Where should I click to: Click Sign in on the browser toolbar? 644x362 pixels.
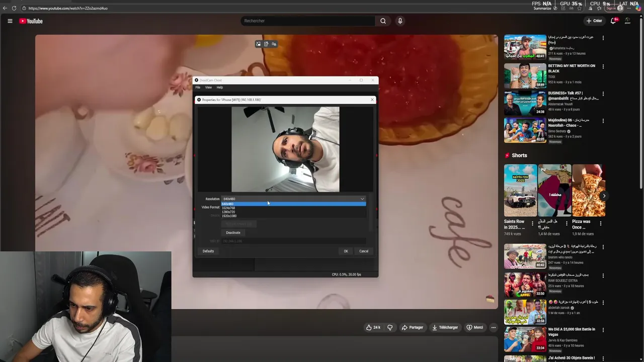[x=614, y=8]
